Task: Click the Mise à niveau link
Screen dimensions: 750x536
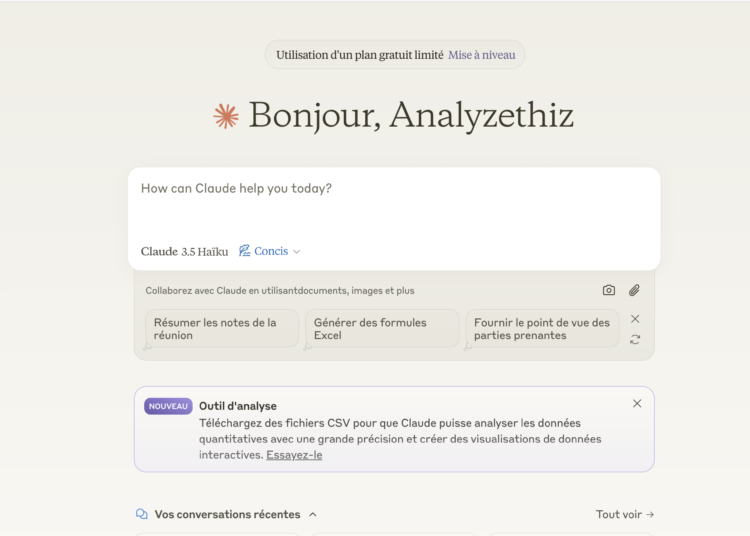Action: point(482,55)
